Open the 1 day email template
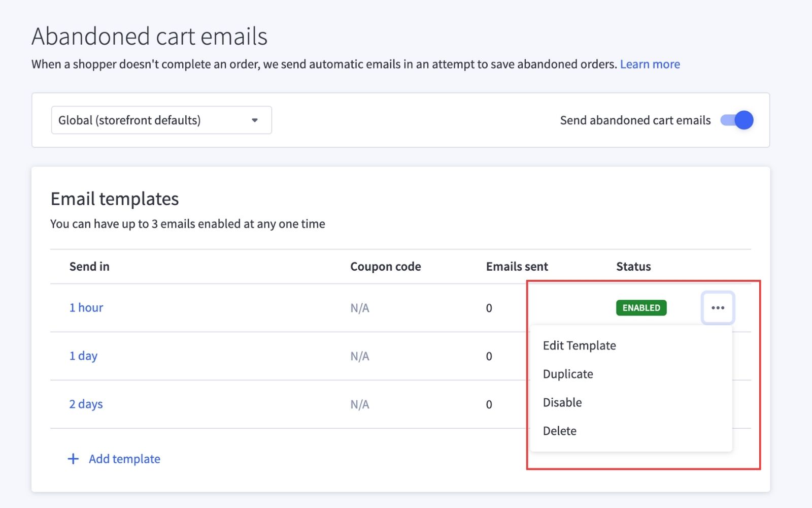 83,356
